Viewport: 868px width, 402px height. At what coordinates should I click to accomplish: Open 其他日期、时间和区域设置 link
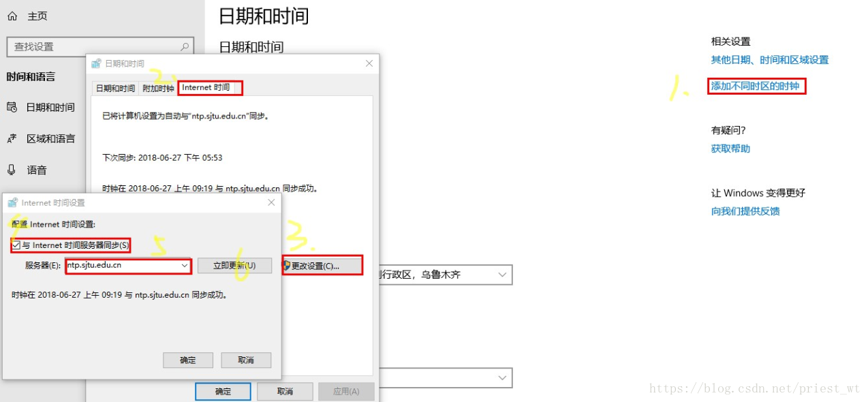[770, 60]
